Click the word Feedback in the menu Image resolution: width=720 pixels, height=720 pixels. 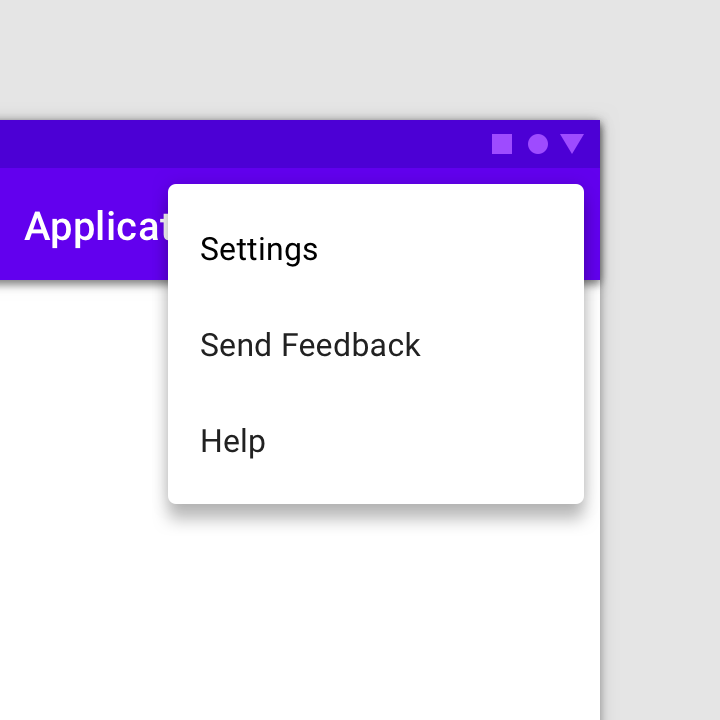[351, 345]
